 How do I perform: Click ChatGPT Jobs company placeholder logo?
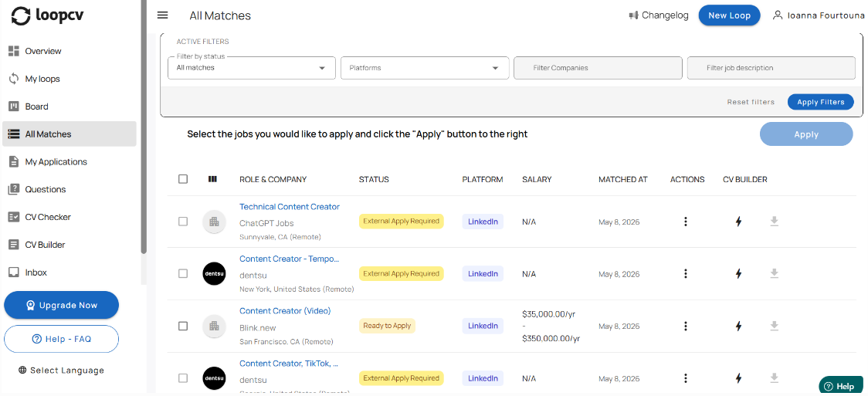[214, 222]
